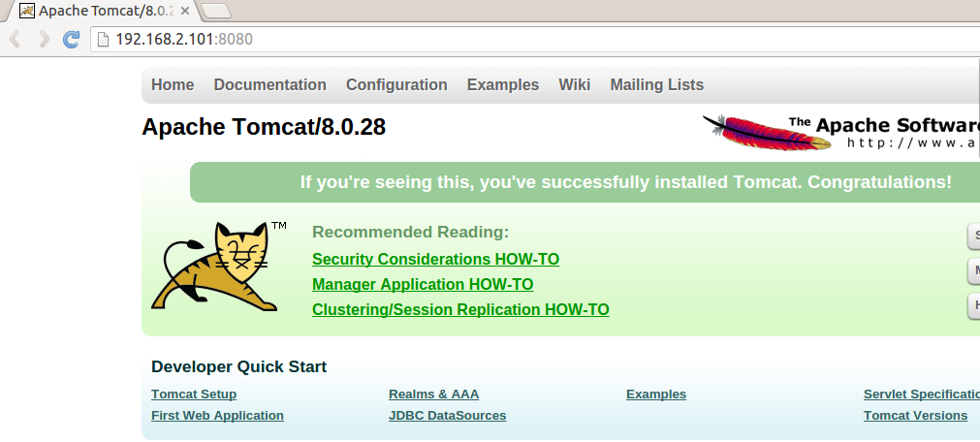Image resolution: width=980 pixels, height=442 pixels.
Task: Open the Manager Application HOW-TO link
Action: tap(423, 284)
